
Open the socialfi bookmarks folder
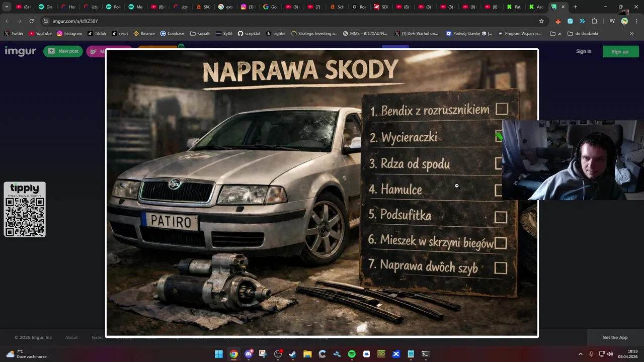(x=200, y=33)
